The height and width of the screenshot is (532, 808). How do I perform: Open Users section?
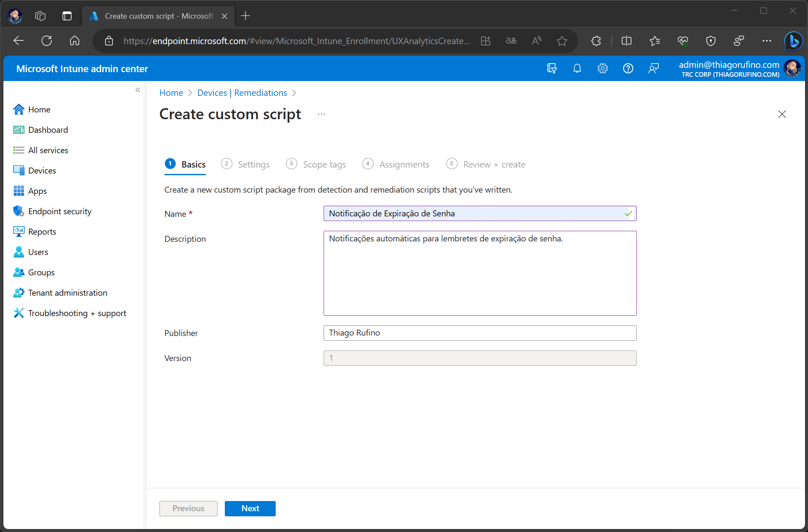point(31,252)
